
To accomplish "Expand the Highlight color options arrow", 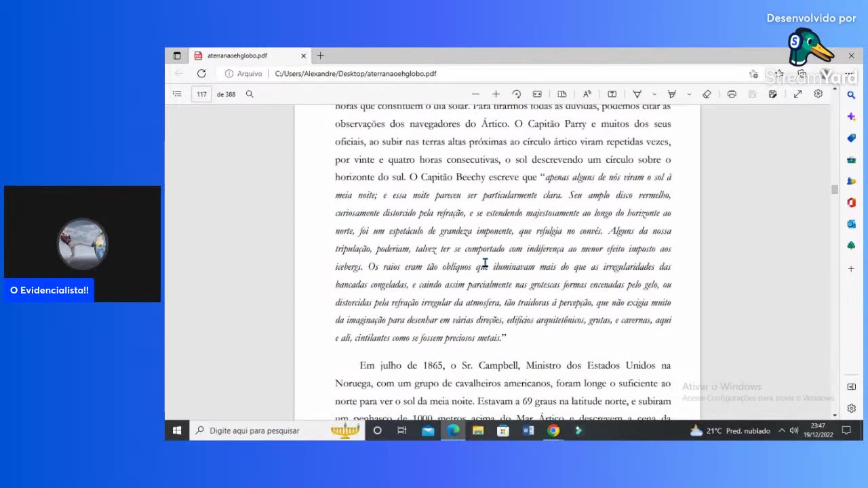I will coord(689,94).
